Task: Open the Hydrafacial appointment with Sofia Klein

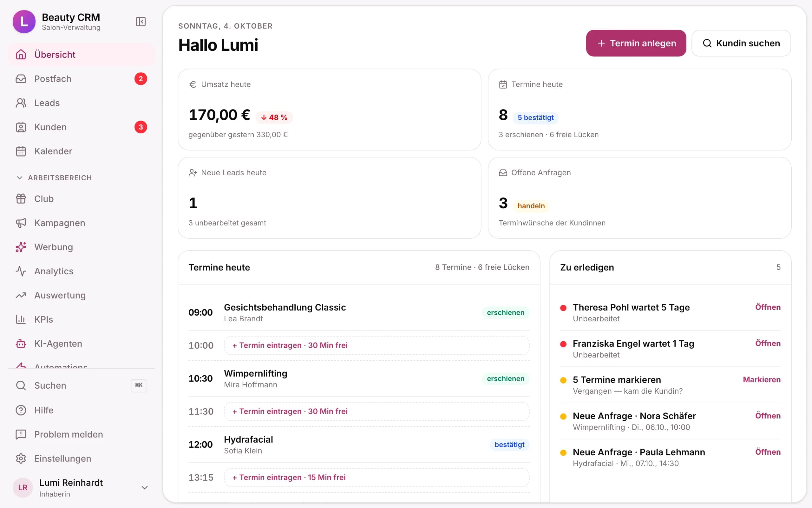Action: 359,444
